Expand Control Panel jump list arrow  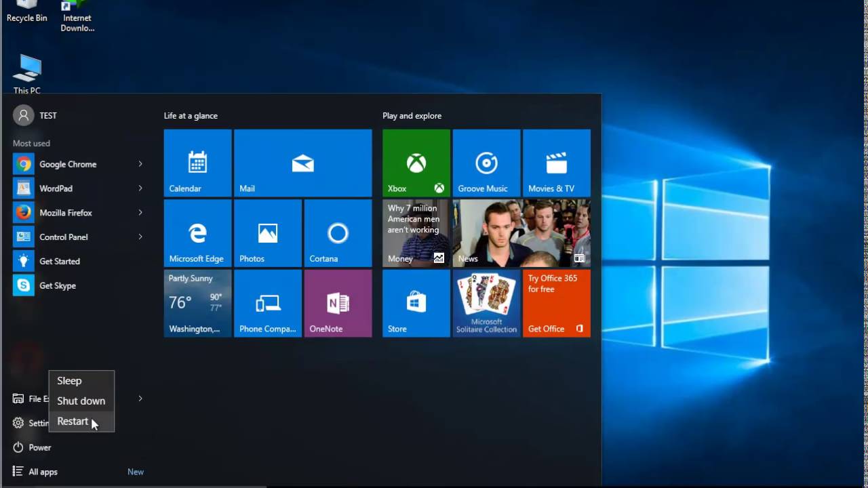coord(140,237)
